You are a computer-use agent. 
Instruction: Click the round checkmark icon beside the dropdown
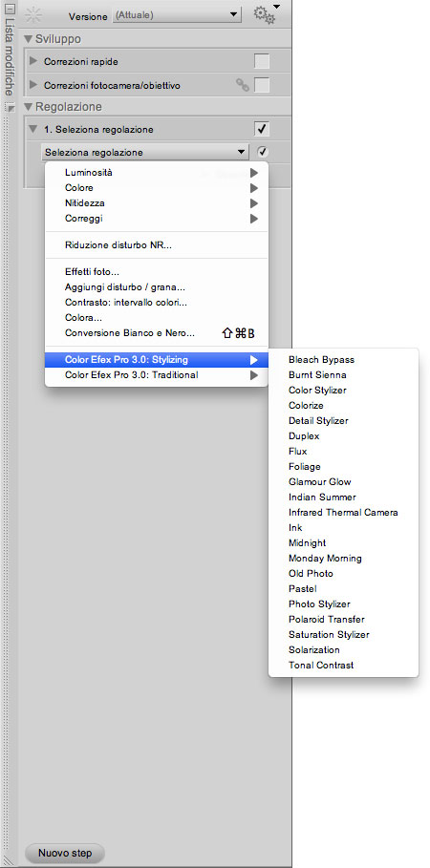coord(263,152)
